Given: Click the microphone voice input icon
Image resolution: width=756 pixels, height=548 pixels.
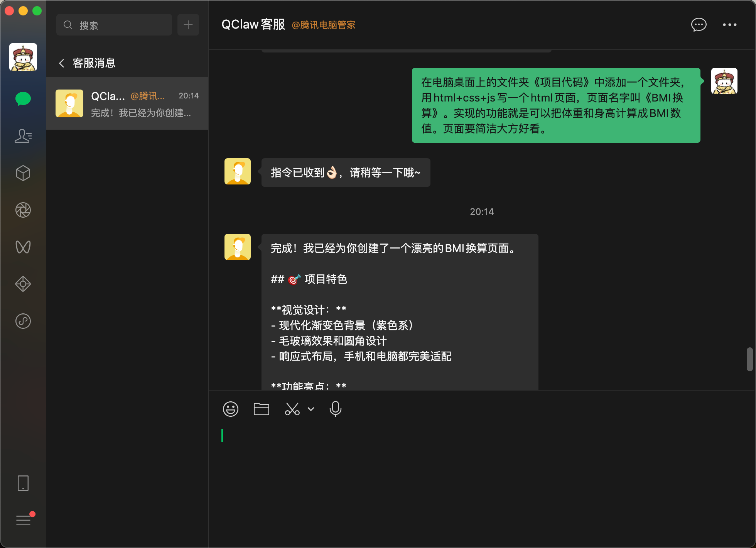Looking at the screenshot, I should (x=336, y=409).
